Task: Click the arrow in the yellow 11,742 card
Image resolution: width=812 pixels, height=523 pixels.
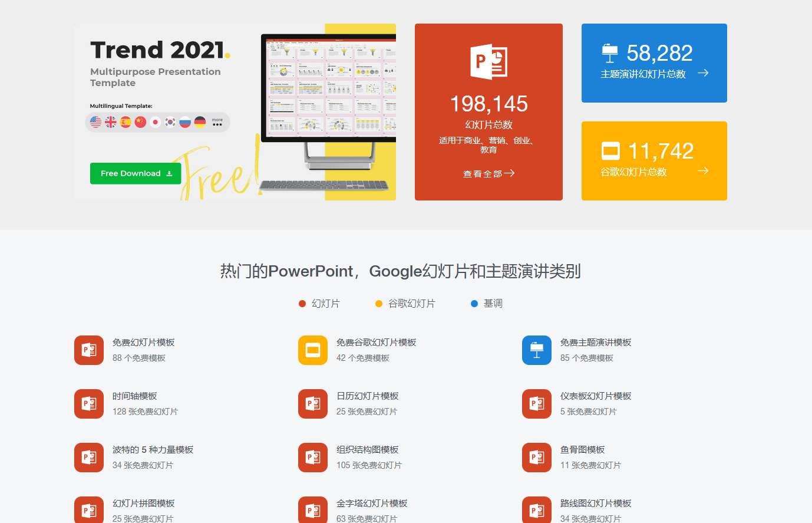Action: (x=703, y=171)
